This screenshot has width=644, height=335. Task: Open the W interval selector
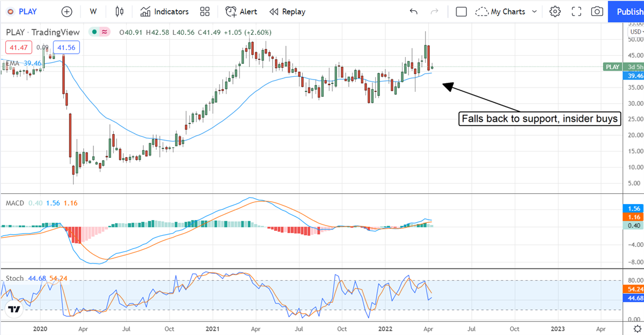point(93,11)
